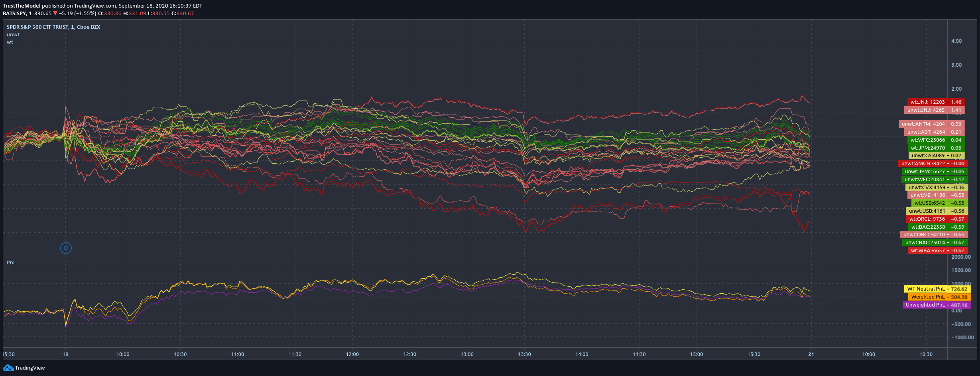Click the unwt:USB:4161 price label
Screen dimensions: 980x376
click(x=937, y=211)
